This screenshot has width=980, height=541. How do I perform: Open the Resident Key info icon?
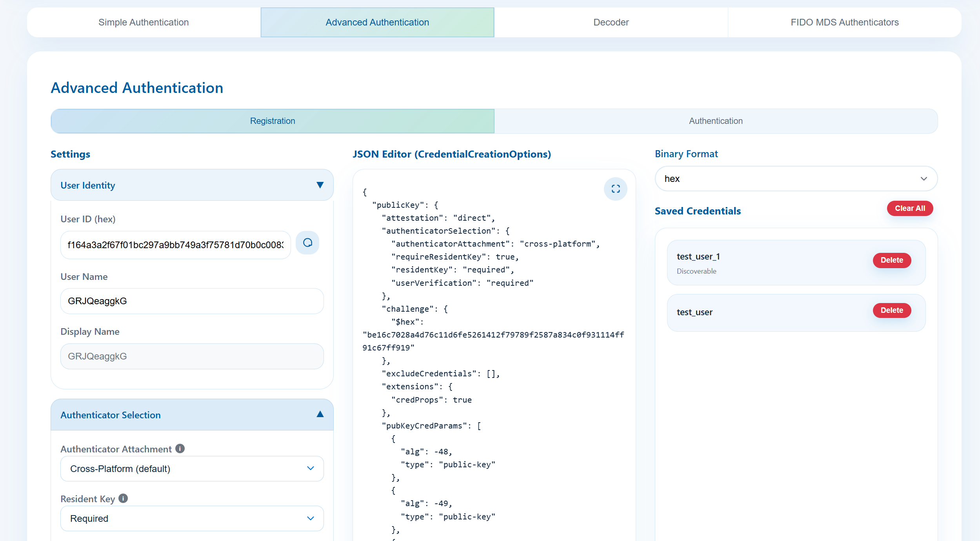[123, 498]
